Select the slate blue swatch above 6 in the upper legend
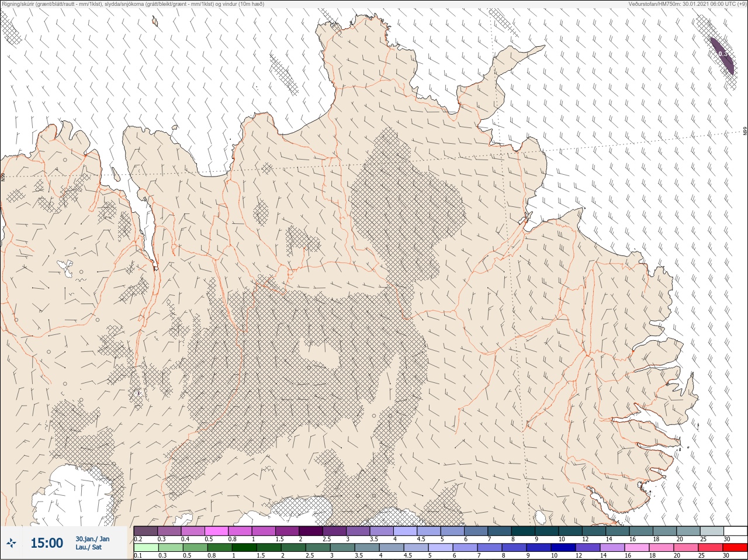Screen dimensions: 748x560 click(x=476, y=531)
